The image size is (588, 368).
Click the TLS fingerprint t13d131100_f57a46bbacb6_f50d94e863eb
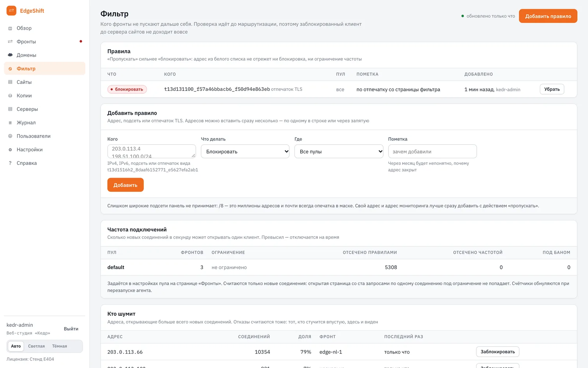217,89
